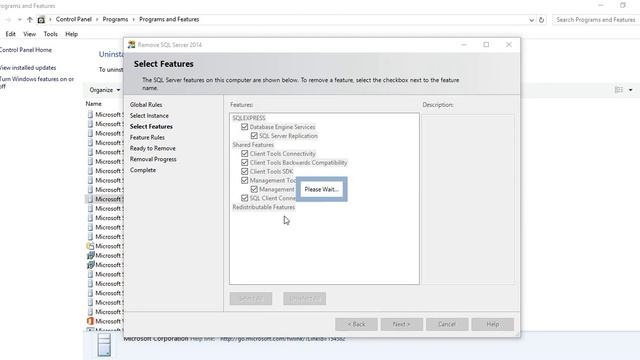Viewport: 640px width, 360px height.
Task: Toggle SQL Client Connectivity checkbox
Action: click(x=244, y=198)
